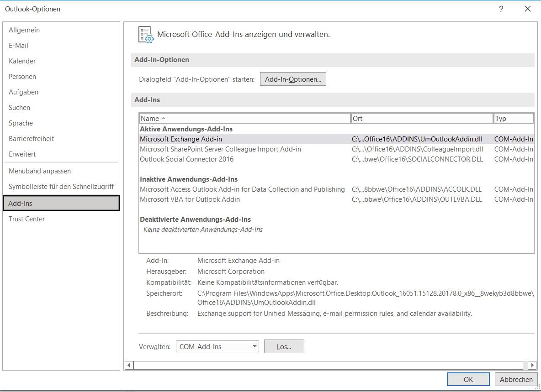Open the Allgemein options category
This screenshot has width=541, height=392.
tap(61, 30)
